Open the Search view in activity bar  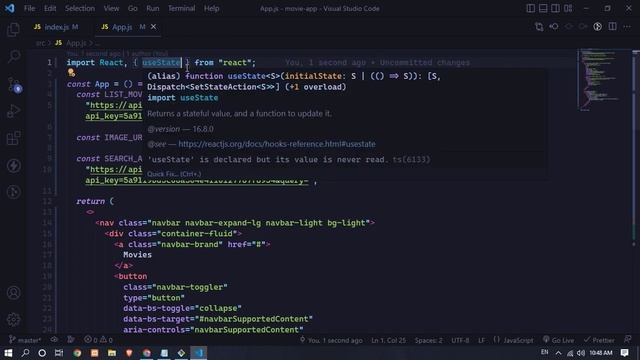tap(13, 56)
